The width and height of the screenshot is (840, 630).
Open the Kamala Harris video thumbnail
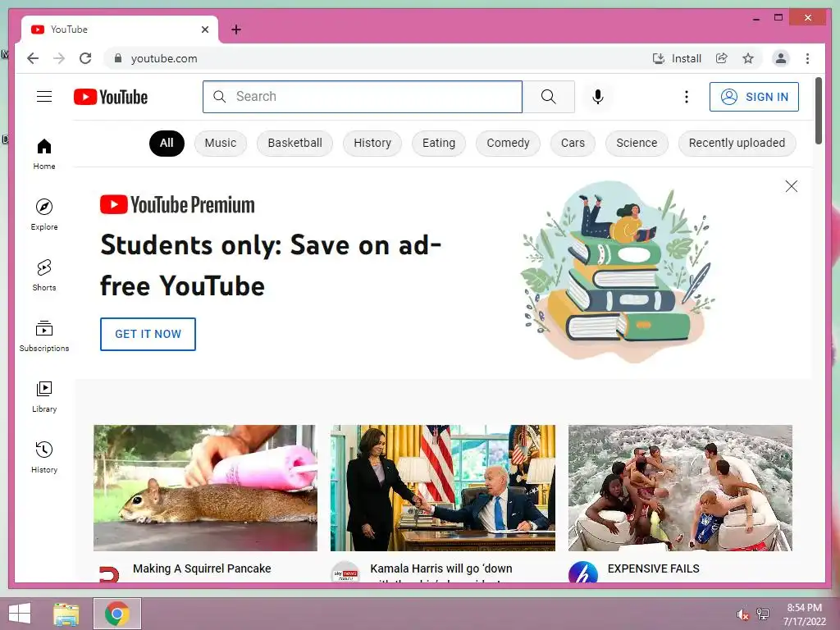442,487
